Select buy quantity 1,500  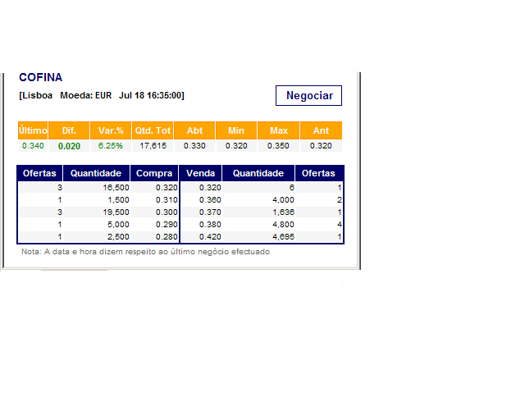tap(118, 200)
